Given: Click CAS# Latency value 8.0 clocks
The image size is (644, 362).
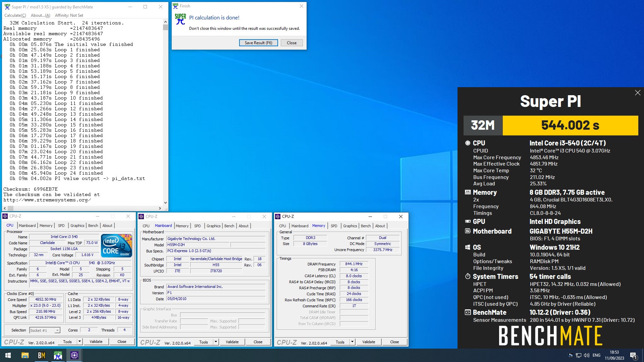Looking at the screenshot, I should (354, 276).
